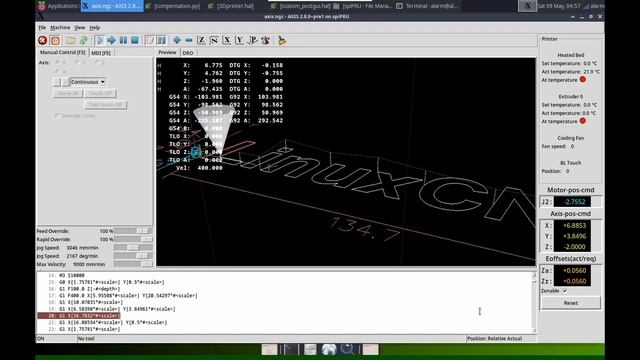
Task: Zoom out the preview minus icon
Action: click(x=189, y=40)
